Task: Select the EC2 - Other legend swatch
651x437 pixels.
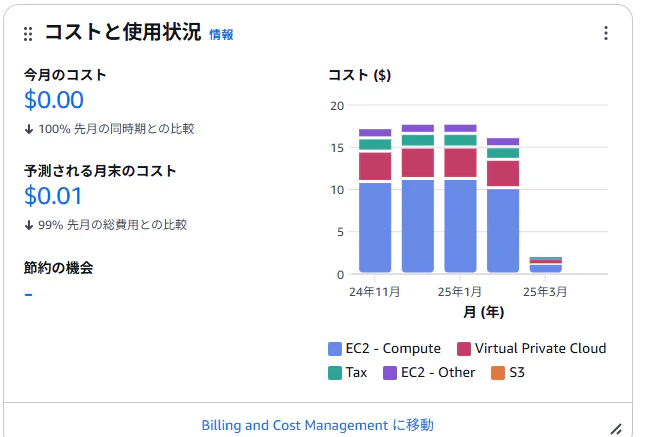Action: pos(390,373)
